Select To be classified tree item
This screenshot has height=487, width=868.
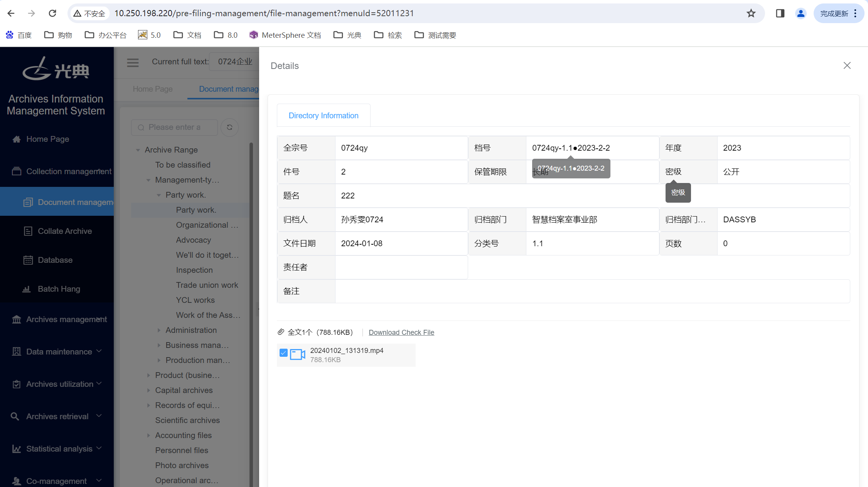[x=183, y=165]
